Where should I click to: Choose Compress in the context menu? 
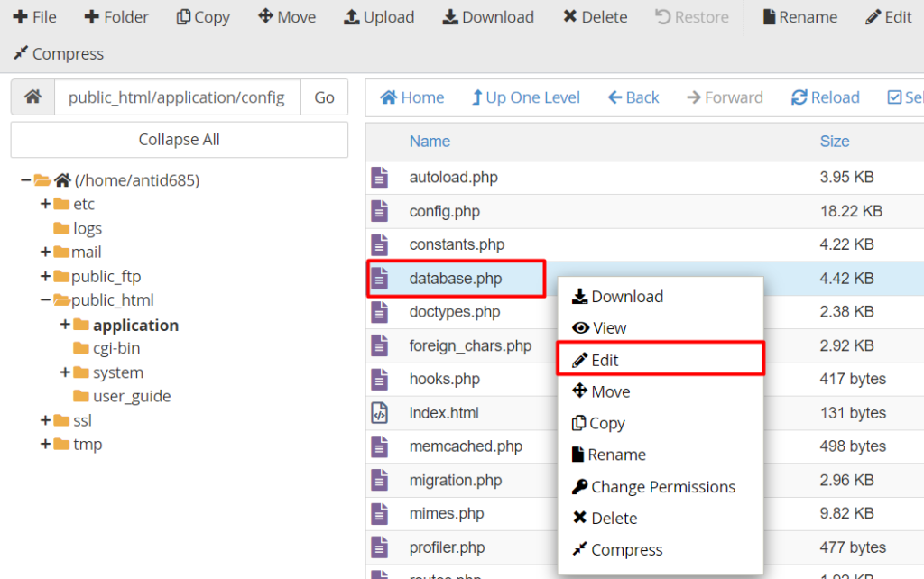(x=660, y=549)
